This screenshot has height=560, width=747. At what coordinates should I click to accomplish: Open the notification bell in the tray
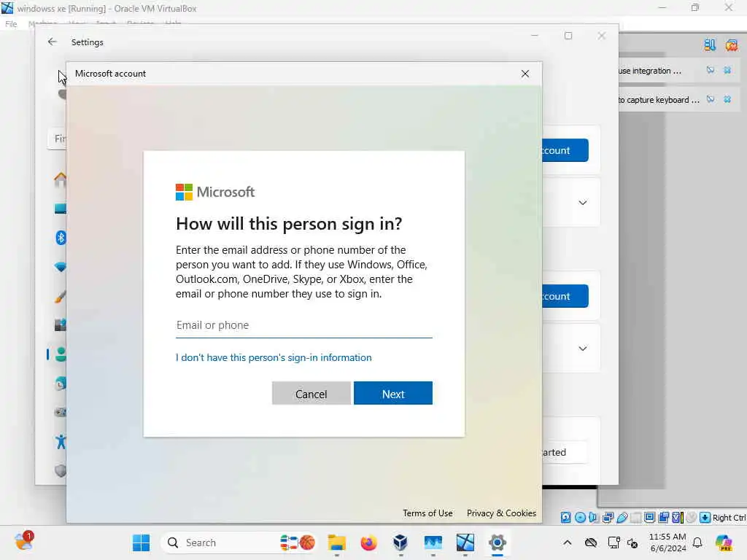point(697,542)
